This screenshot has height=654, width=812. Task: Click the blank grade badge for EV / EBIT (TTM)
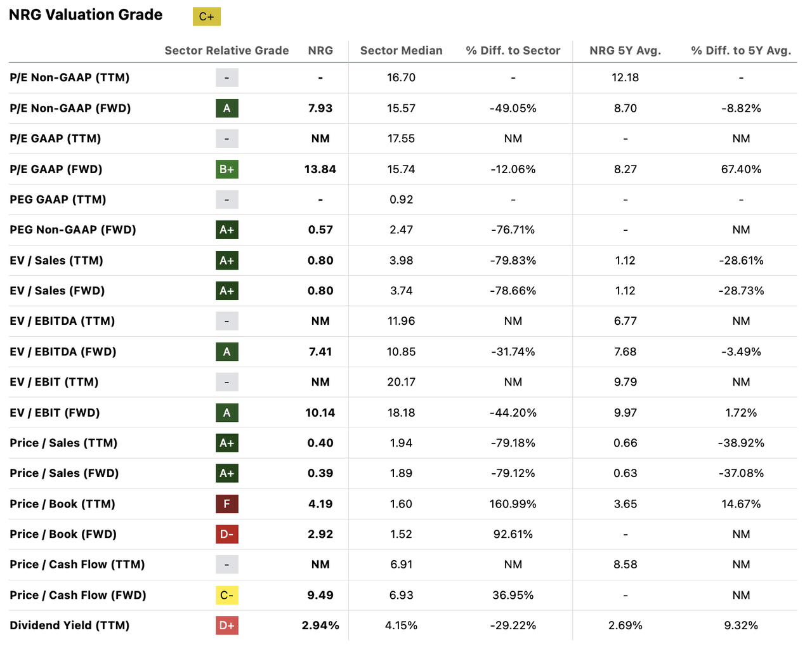227,383
